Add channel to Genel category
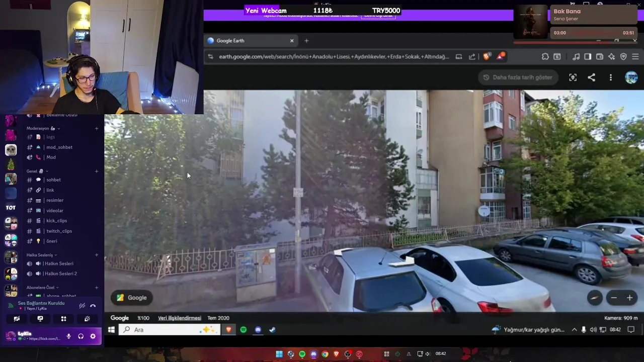Viewport: 644px width, 362px height. (97, 171)
